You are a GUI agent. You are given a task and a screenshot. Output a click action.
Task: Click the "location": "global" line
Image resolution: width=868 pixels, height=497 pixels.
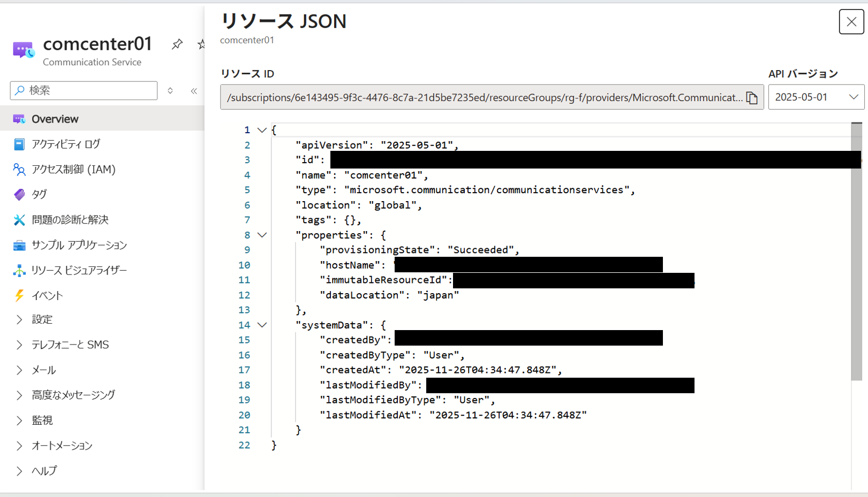(359, 205)
